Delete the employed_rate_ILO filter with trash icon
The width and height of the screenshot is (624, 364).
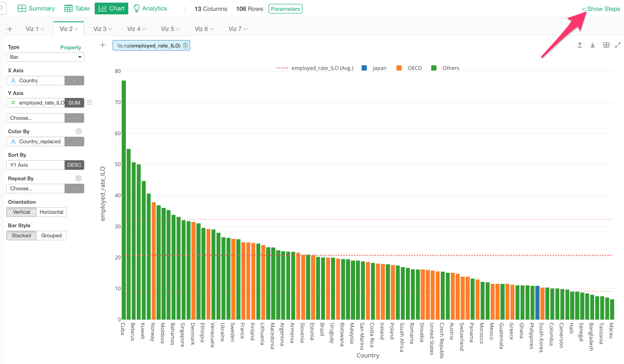(x=185, y=46)
